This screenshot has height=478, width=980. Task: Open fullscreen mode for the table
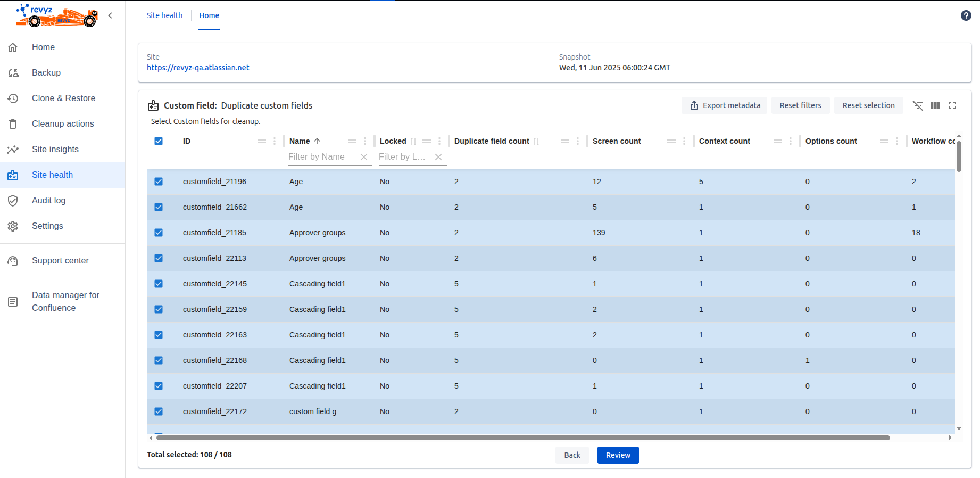952,105
